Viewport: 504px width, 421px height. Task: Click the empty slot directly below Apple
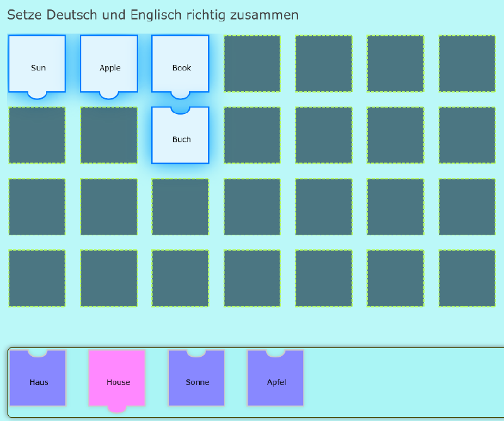109,135
